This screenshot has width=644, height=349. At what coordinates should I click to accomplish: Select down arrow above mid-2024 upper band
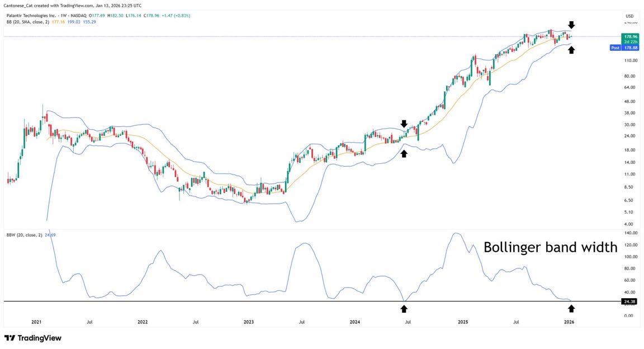(x=404, y=124)
